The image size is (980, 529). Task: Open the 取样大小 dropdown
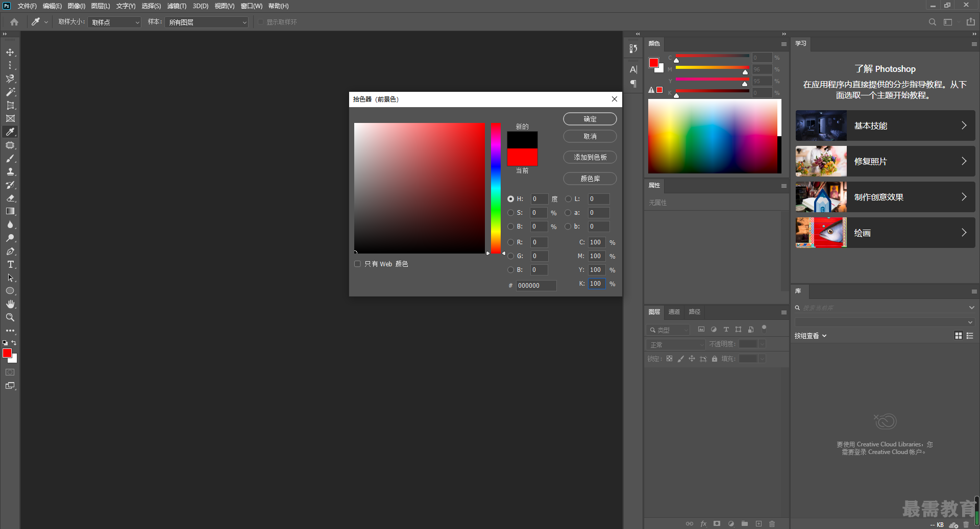pos(114,22)
